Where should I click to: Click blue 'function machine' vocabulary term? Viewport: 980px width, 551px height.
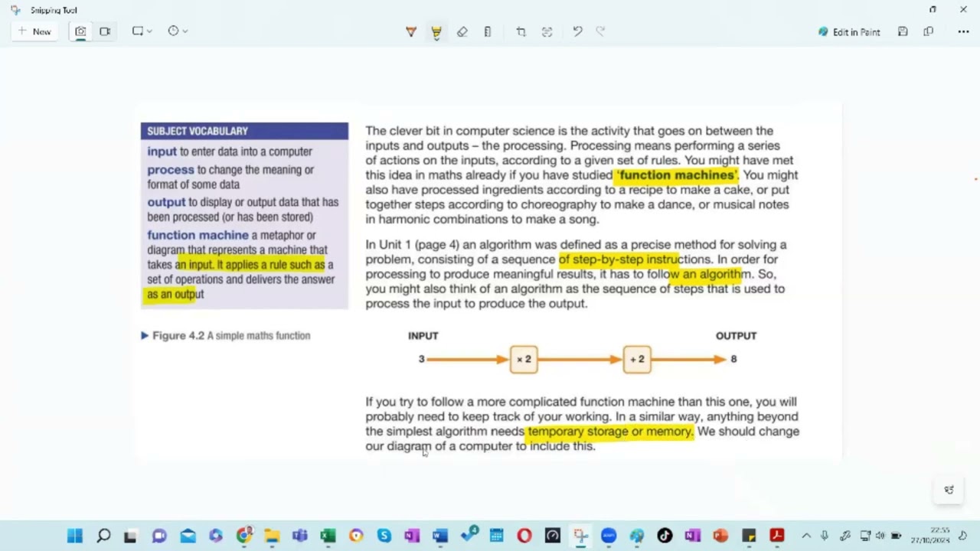[x=198, y=235]
